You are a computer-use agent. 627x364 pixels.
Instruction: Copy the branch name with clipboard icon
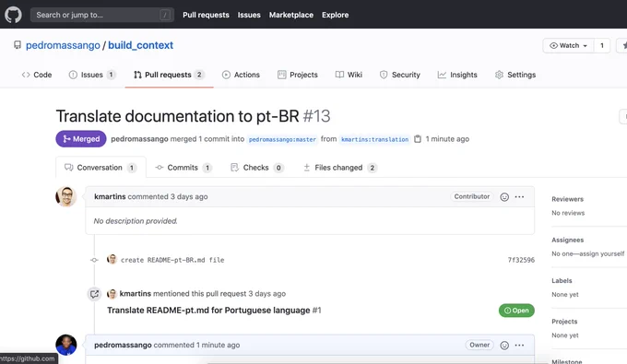[x=418, y=139]
